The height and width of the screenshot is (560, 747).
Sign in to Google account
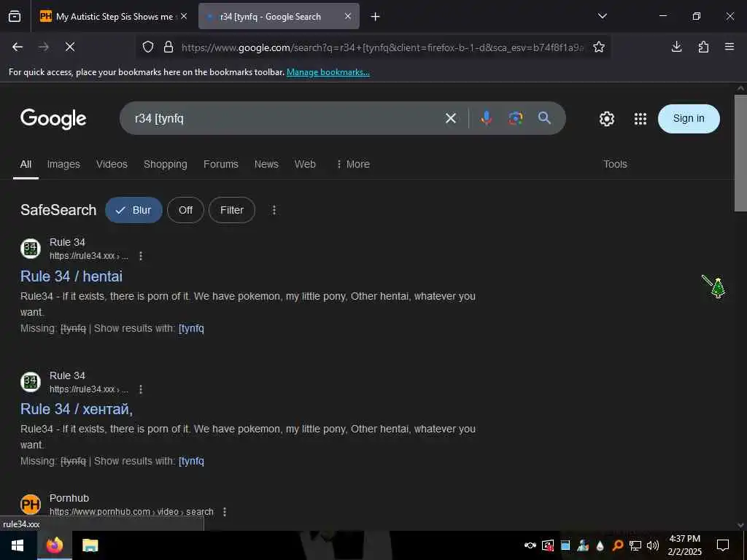[x=689, y=119]
